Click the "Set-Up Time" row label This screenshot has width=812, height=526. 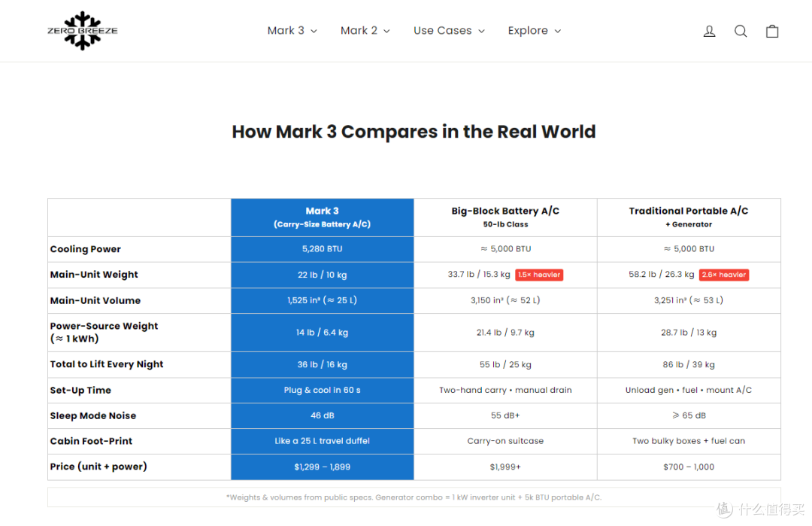point(80,391)
